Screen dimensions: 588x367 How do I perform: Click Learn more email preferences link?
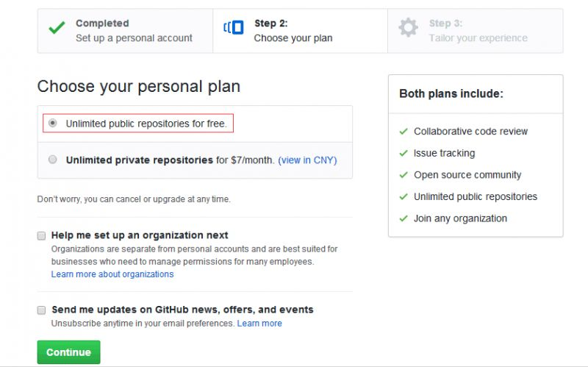click(x=259, y=324)
